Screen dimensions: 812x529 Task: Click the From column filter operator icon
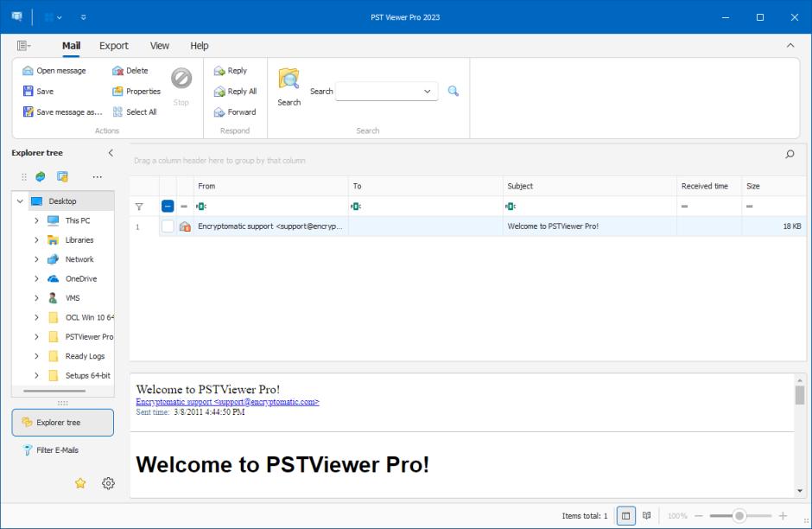click(x=201, y=207)
